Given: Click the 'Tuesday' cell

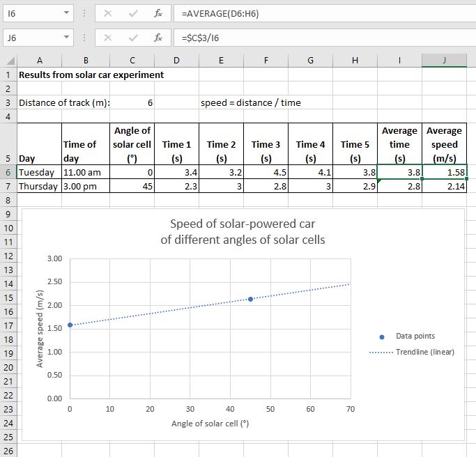Looking at the screenshot, I should (x=40, y=172).
